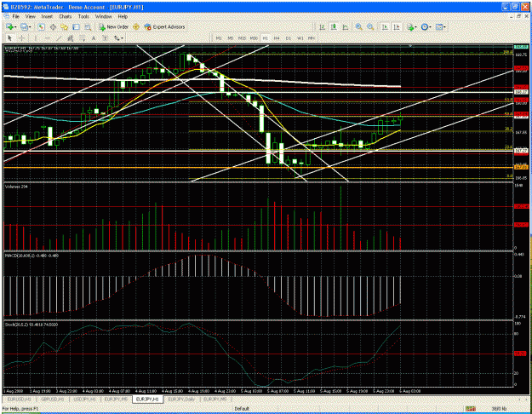Select the text label tool
The image size is (532, 414).
pyautogui.click(x=106, y=38)
